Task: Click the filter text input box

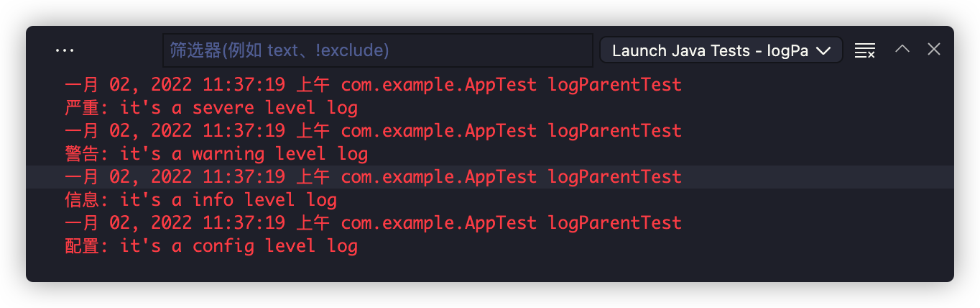Action: [x=377, y=50]
